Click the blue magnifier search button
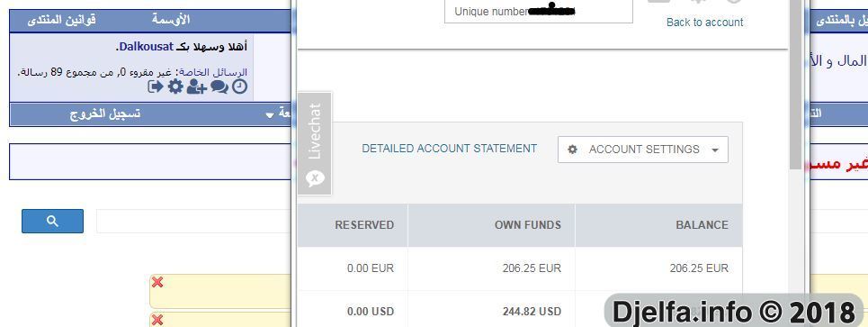The image size is (868, 327). (x=52, y=221)
